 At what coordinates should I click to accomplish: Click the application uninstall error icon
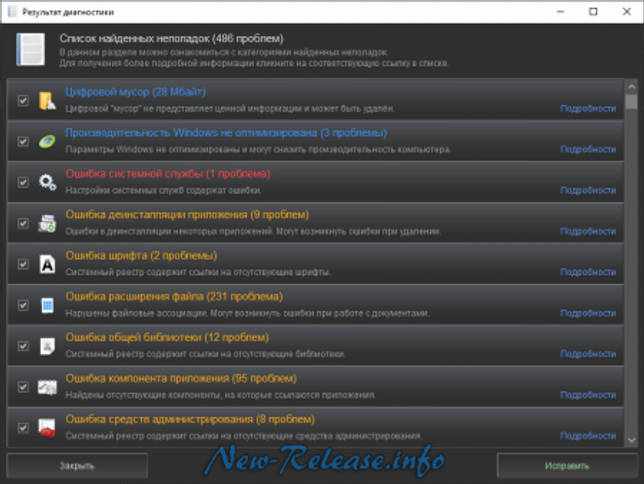(x=47, y=223)
